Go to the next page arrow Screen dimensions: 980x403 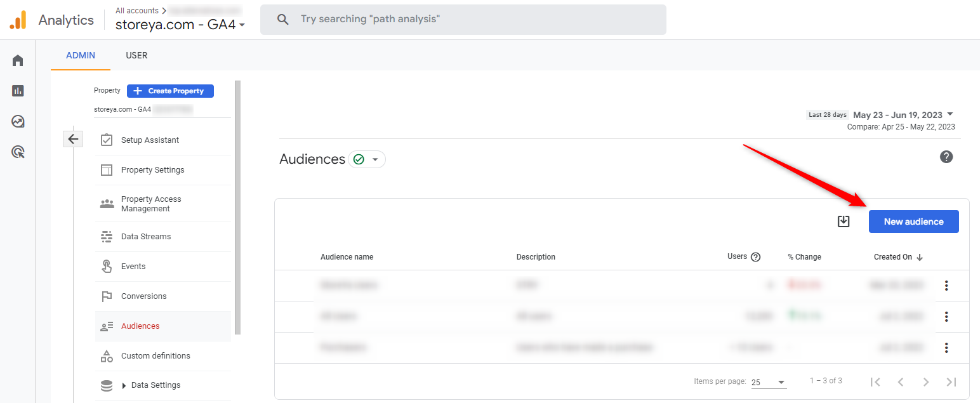coord(925,381)
